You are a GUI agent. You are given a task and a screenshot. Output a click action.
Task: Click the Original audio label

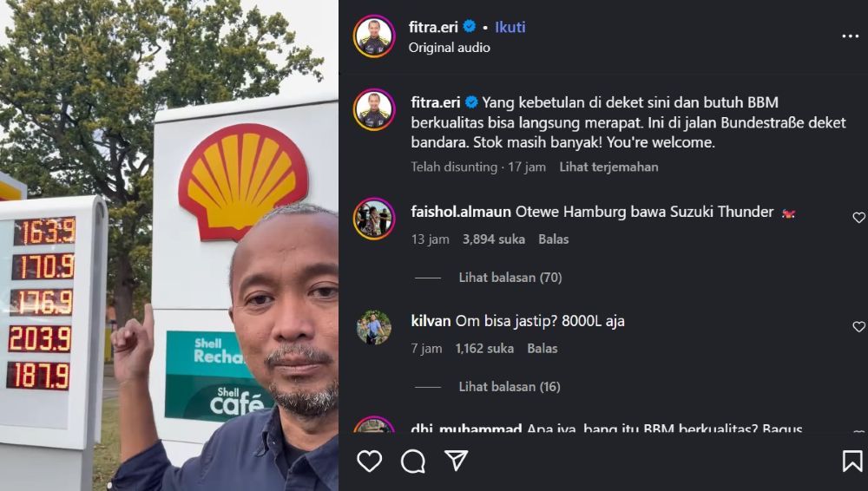(449, 48)
